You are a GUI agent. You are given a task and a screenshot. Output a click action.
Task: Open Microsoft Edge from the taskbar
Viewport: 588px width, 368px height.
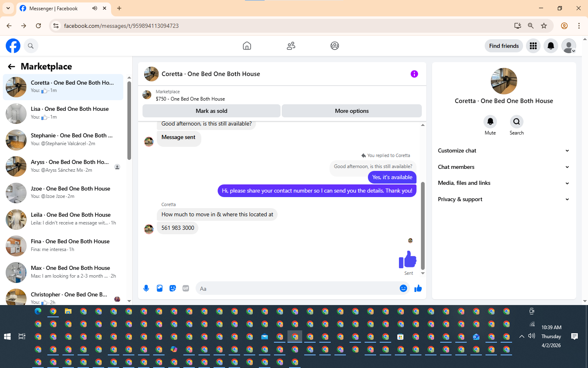point(38,312)
